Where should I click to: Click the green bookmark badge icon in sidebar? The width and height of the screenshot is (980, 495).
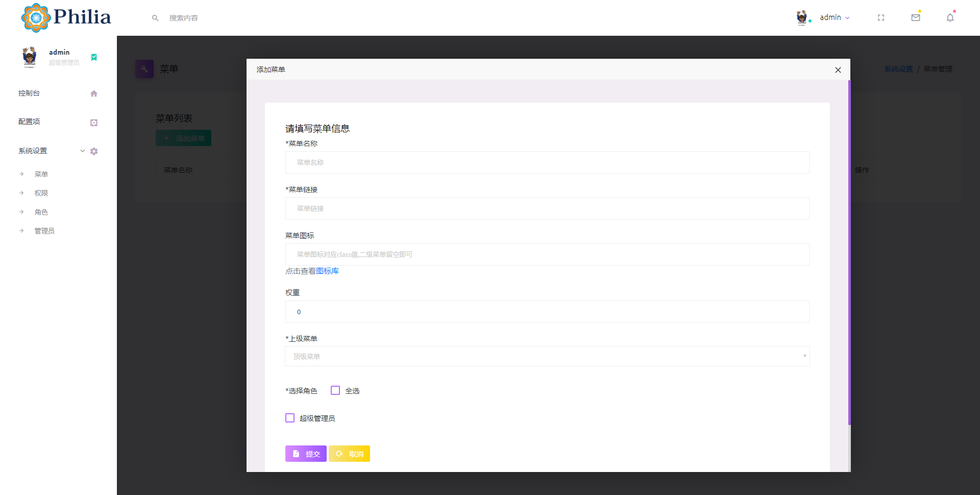click(x=94, y=57)
